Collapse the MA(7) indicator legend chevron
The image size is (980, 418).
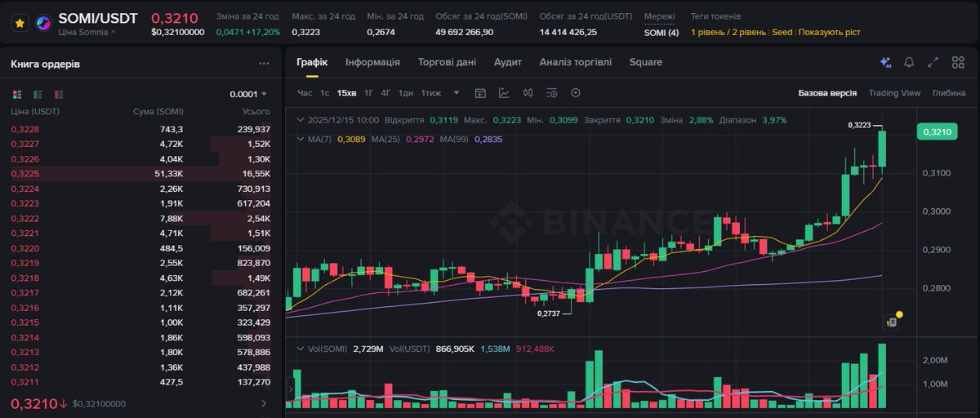[300, 139]
